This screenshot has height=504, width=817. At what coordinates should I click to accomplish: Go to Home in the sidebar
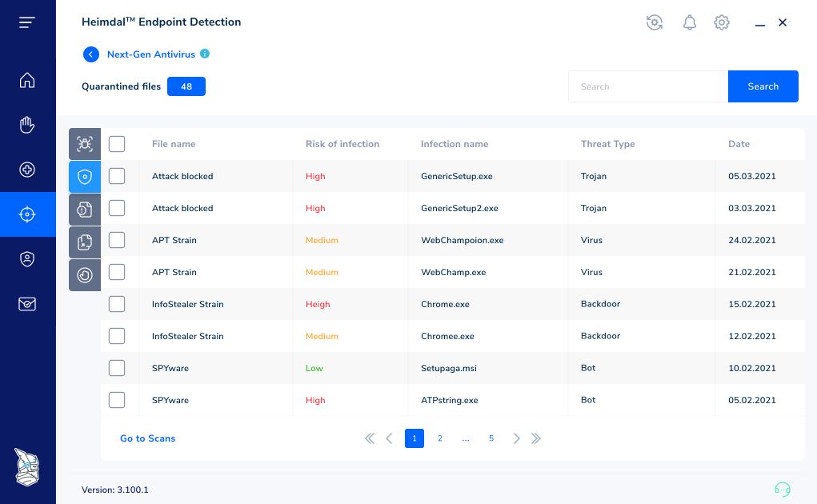pyautogui.click(x=27, y=80)
